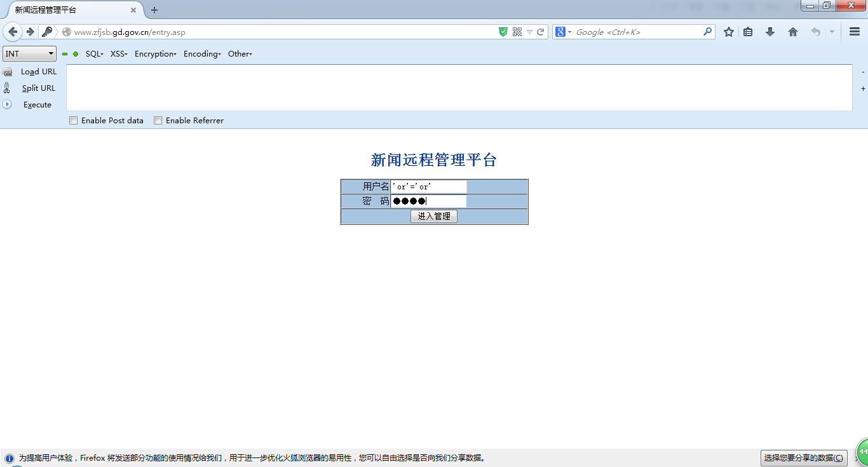This screenshot has height=467, width=868.
Task: Click the green minus HackBar icon
Action: pos(65,54)
